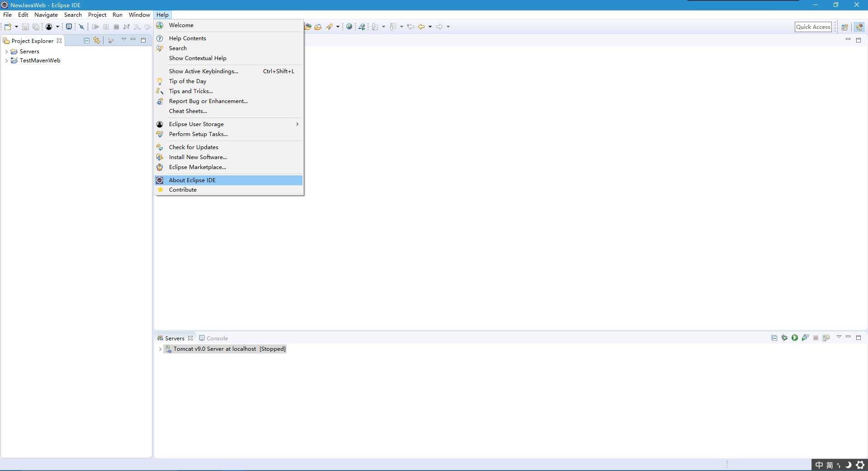The height and width of the screenshot is (471, 868).
Task: Open Servers view menu triangle
Action: pyautogui.click(x=839, y=337)
